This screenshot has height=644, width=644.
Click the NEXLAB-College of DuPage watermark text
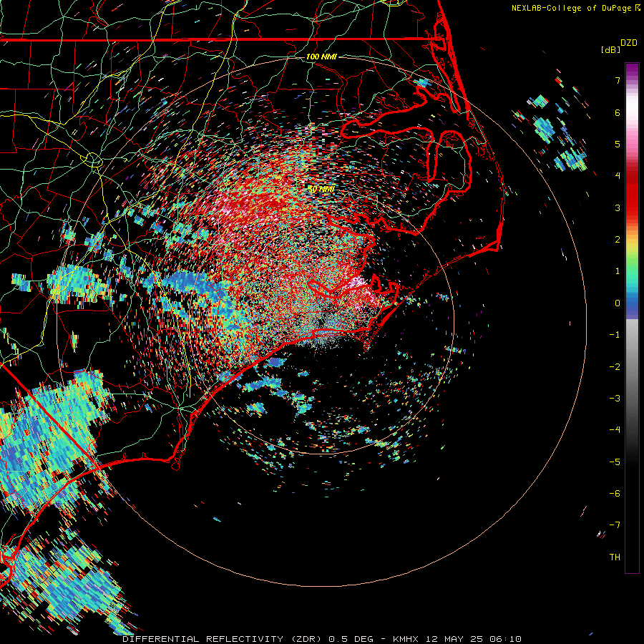click(x=571, y=8)
